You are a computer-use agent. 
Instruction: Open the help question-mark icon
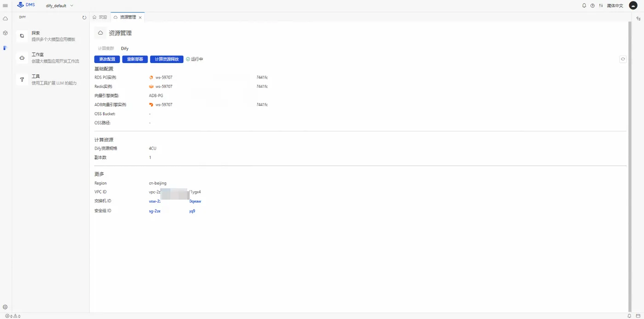(592, 6)
